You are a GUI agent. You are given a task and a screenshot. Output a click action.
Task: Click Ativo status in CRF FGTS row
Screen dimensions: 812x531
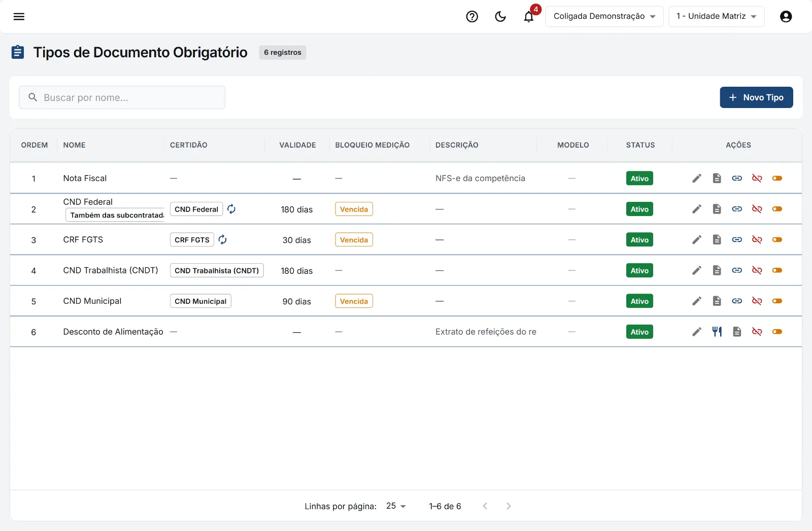click(x=639, y=239)
